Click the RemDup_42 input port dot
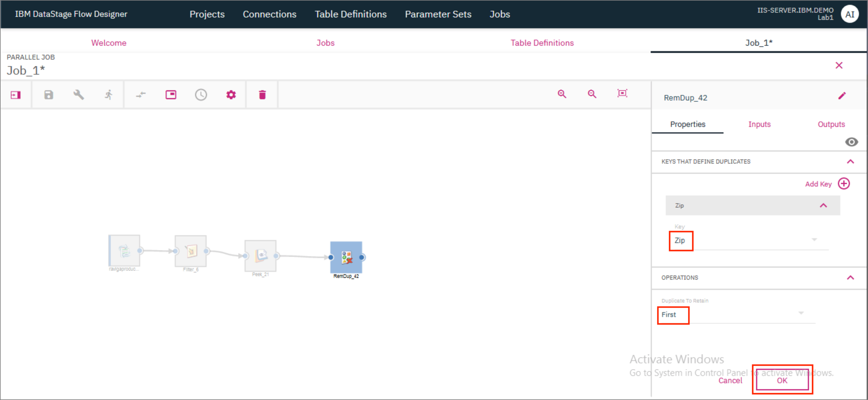This screenshot has height=400, width=868. (330, 257)
